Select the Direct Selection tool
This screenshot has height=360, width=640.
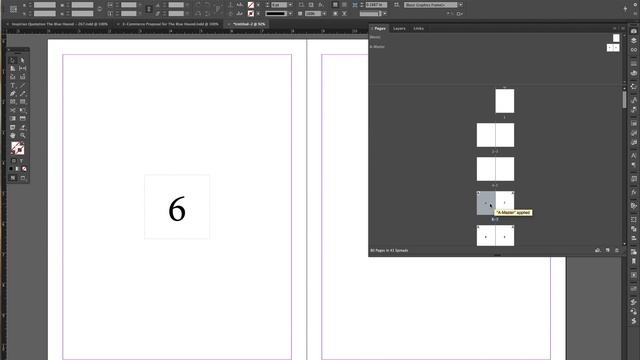(x=22, y=60)
